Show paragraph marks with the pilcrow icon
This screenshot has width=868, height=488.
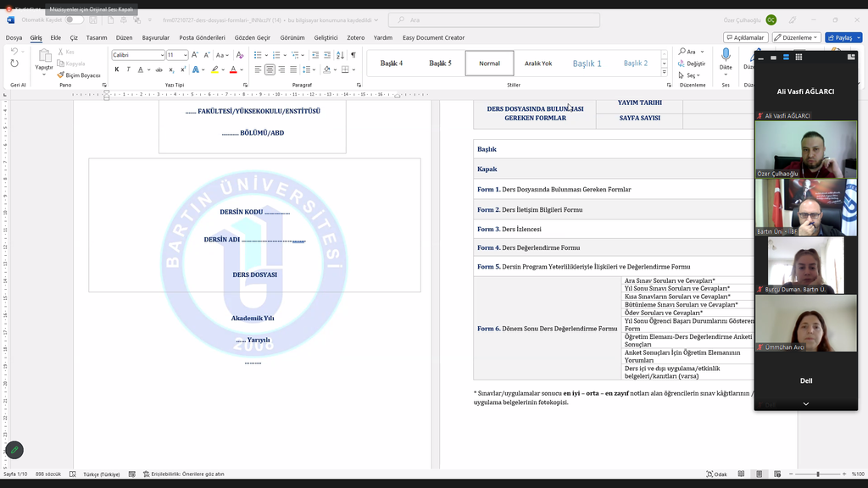pos(353,55)
